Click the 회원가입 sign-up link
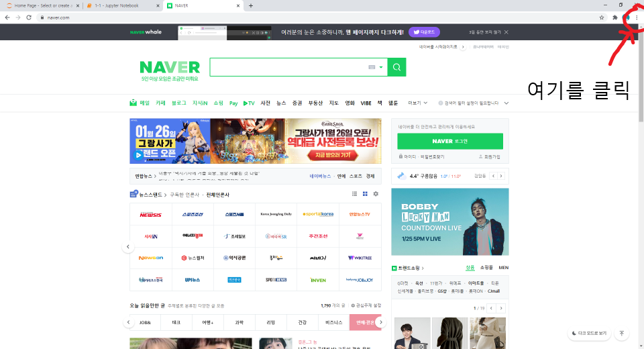 tap(490, 156)
